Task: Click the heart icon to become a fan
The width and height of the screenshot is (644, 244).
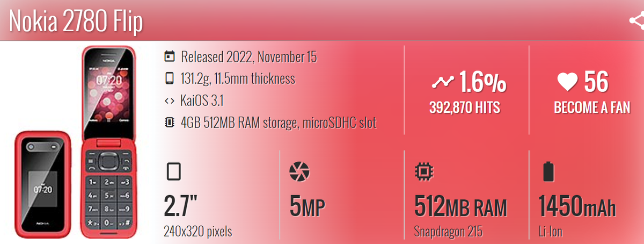Action: (567, 82)
